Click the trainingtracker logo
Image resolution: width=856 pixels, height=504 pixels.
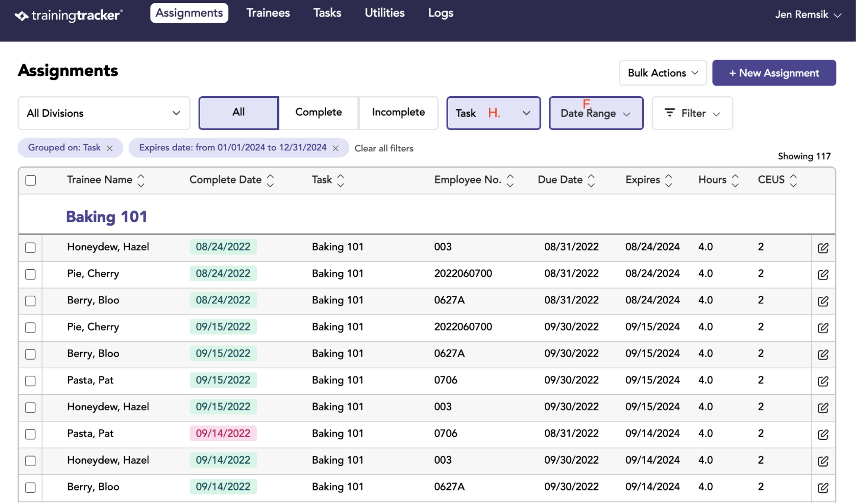68,16
